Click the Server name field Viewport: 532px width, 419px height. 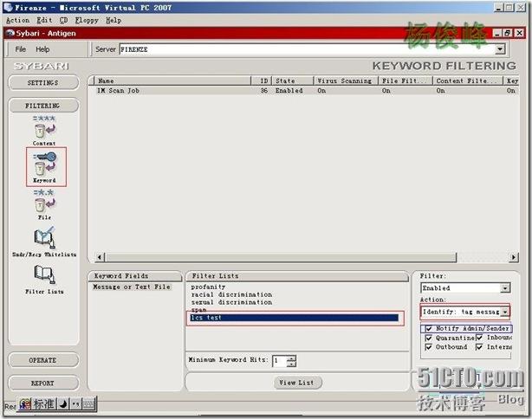308,49
